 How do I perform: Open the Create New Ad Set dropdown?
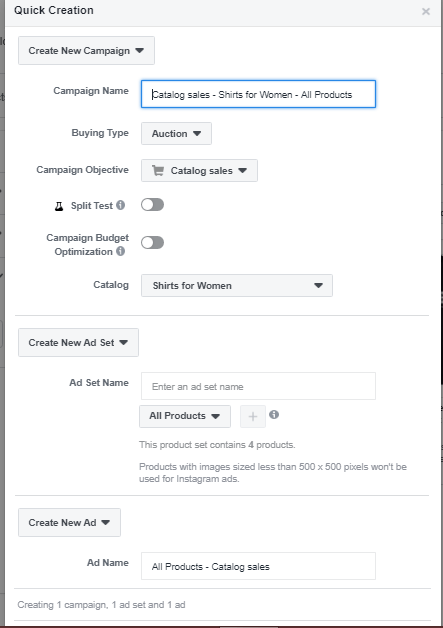click(78, 342)
